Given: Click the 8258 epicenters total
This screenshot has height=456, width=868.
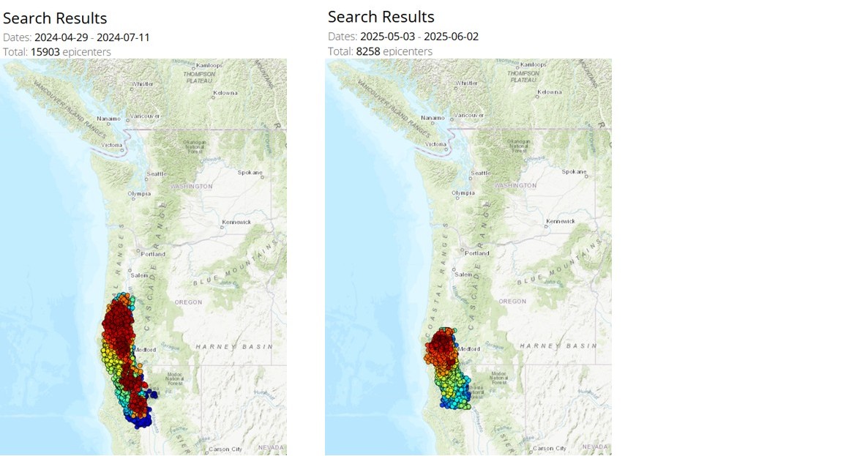Looking at the screenshot, I should coord(368,51).
